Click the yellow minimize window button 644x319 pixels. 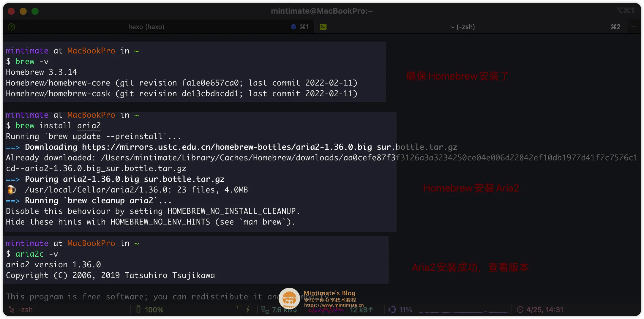[23, 11]
